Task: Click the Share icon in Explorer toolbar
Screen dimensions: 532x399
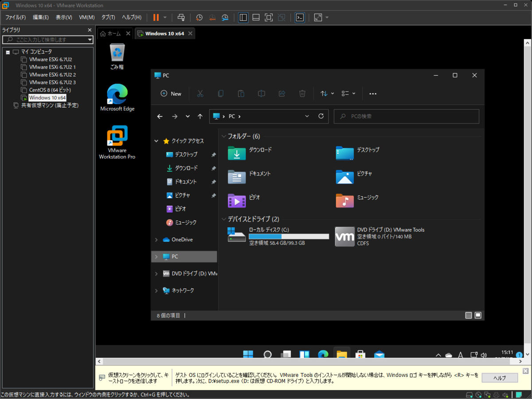Action: [x=282, y=93]
